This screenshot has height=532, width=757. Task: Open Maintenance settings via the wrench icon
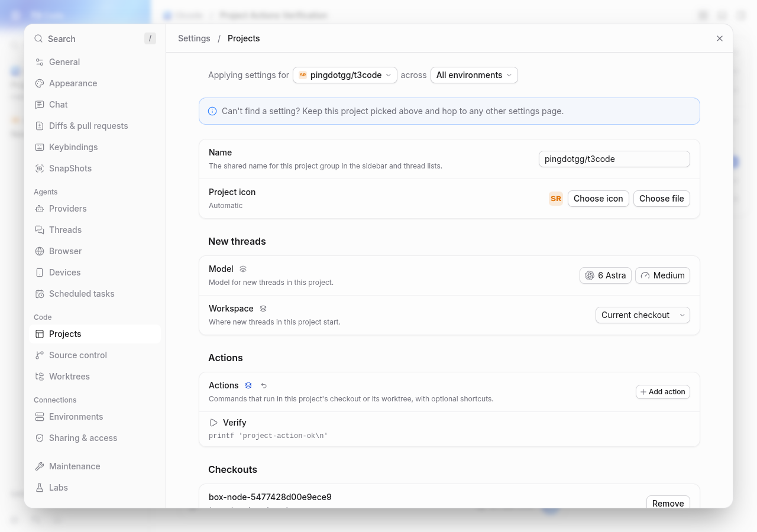pyautogui.click(x=40, y=466)
